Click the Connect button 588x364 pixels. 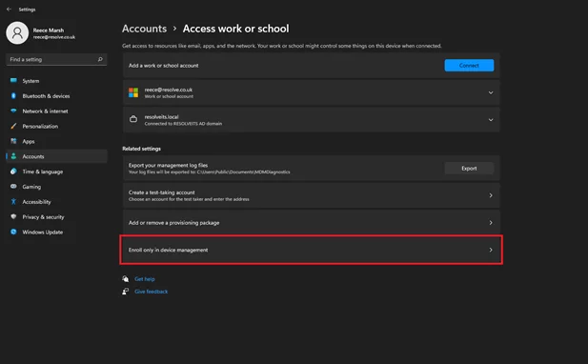[x=469, y=65]
